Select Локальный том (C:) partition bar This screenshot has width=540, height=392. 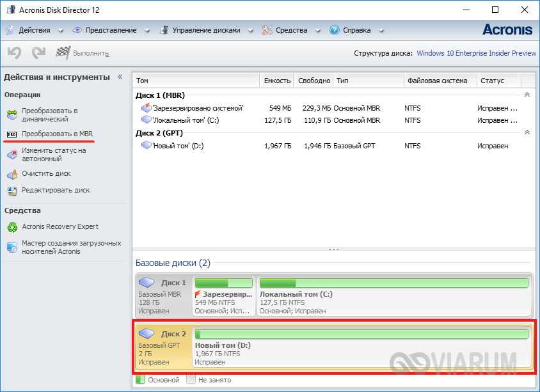click(x=393, y=298)
